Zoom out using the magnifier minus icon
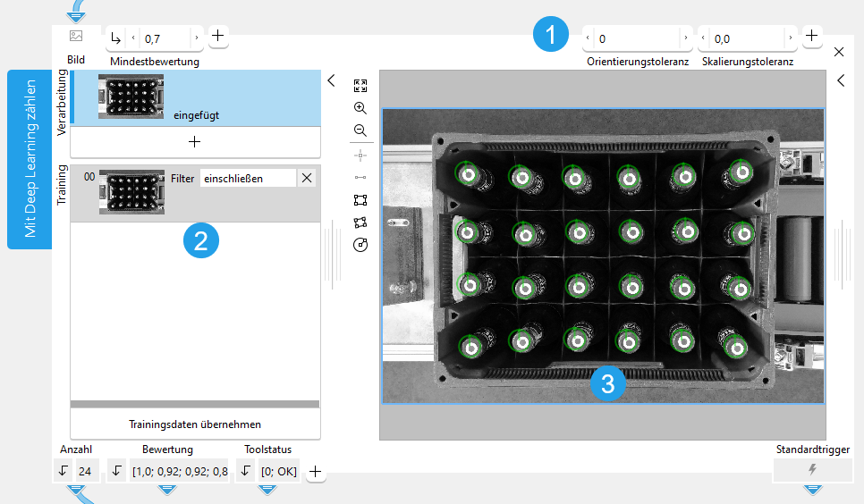864x504 pixels. coord(360,130)
